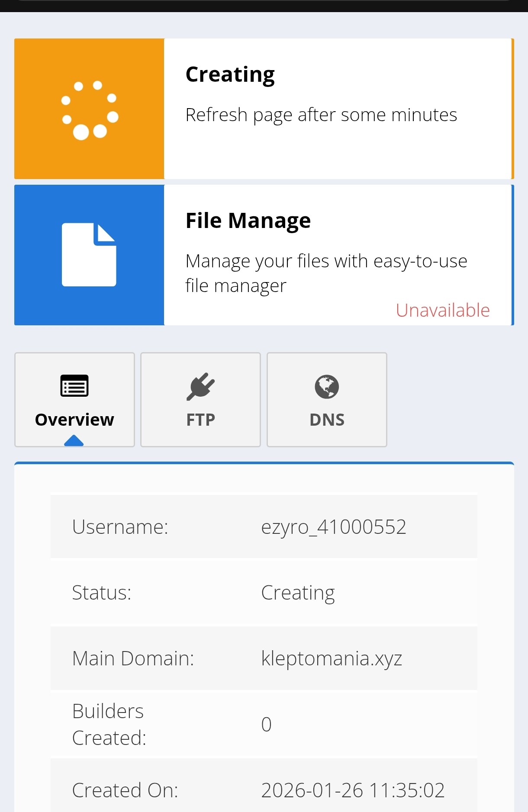
Task: Click the Username label in the overview table
Action: pyautogui.click(x=120, y=527)
